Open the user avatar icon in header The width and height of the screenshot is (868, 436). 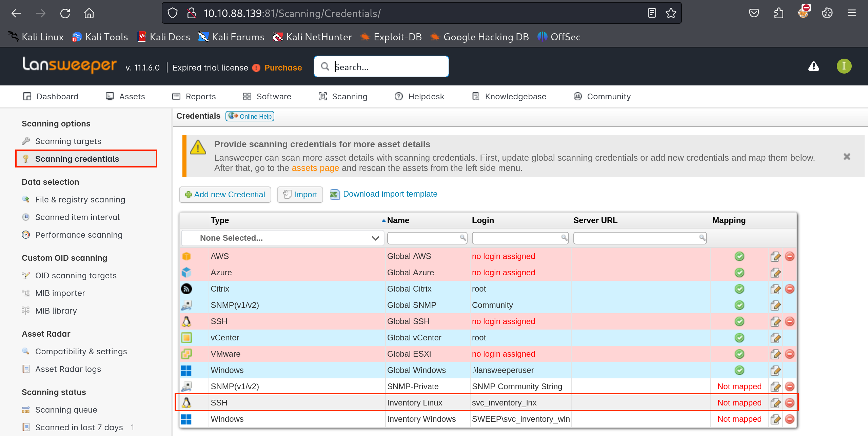(844, 66)
